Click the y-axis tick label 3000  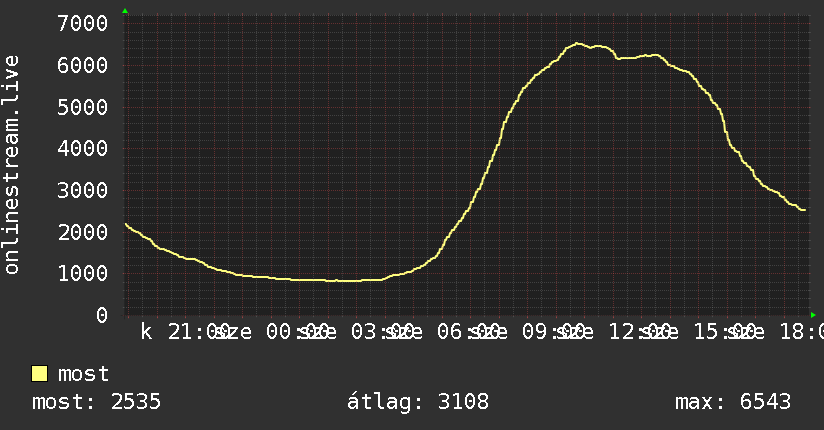coord(83,190)
